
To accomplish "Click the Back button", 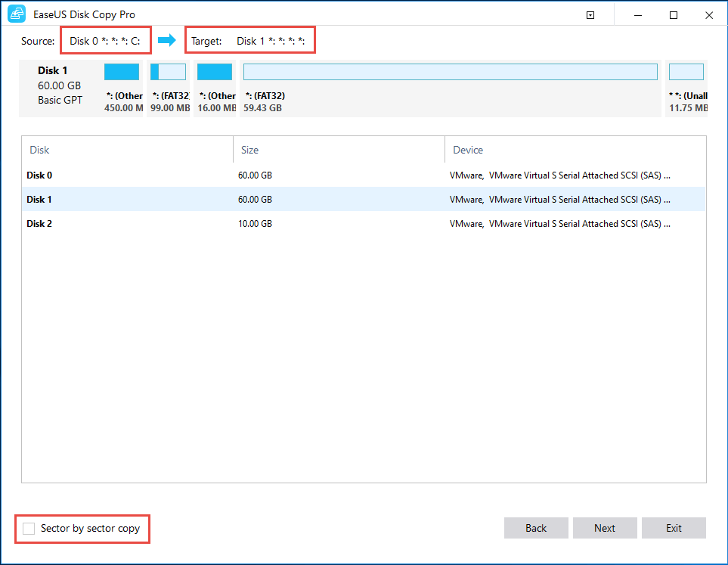I will (536, 528).
